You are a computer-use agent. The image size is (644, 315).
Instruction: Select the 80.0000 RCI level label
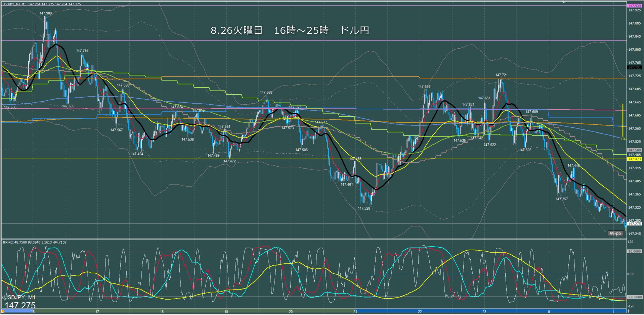coord(634,251)
